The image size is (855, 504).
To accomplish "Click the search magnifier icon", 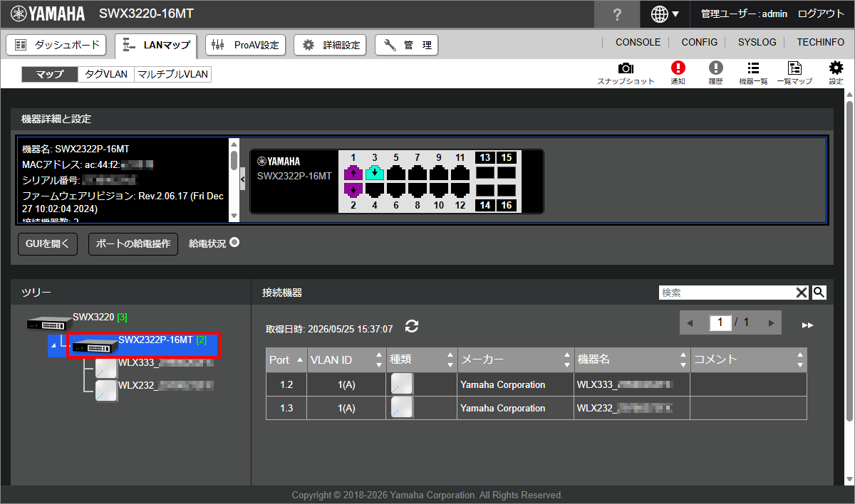I will point(819,292).
